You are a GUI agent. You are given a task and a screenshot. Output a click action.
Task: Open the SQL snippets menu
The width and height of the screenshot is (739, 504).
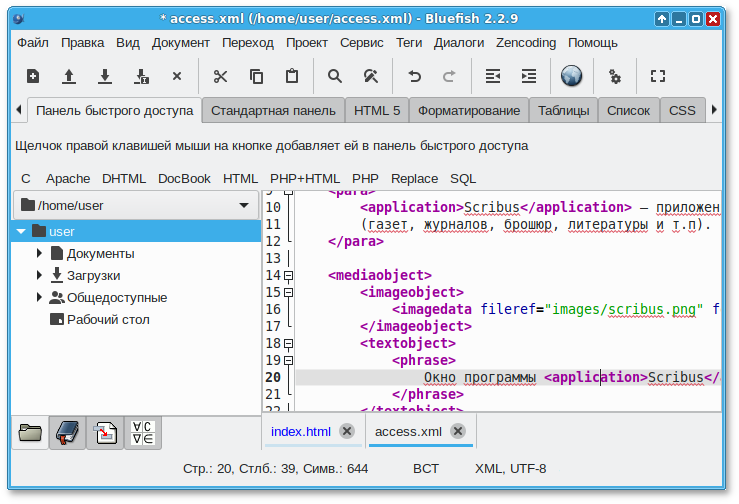tap(463, 179)
